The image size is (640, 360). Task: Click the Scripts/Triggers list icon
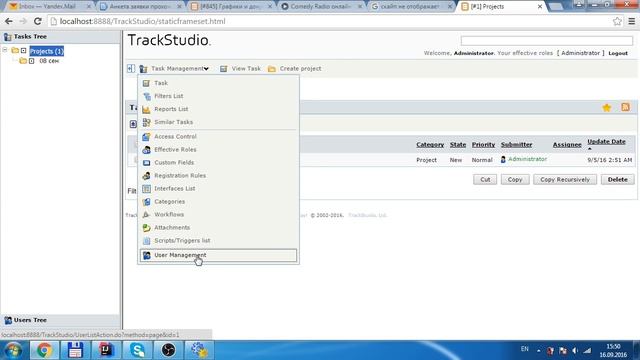(146, 241)
